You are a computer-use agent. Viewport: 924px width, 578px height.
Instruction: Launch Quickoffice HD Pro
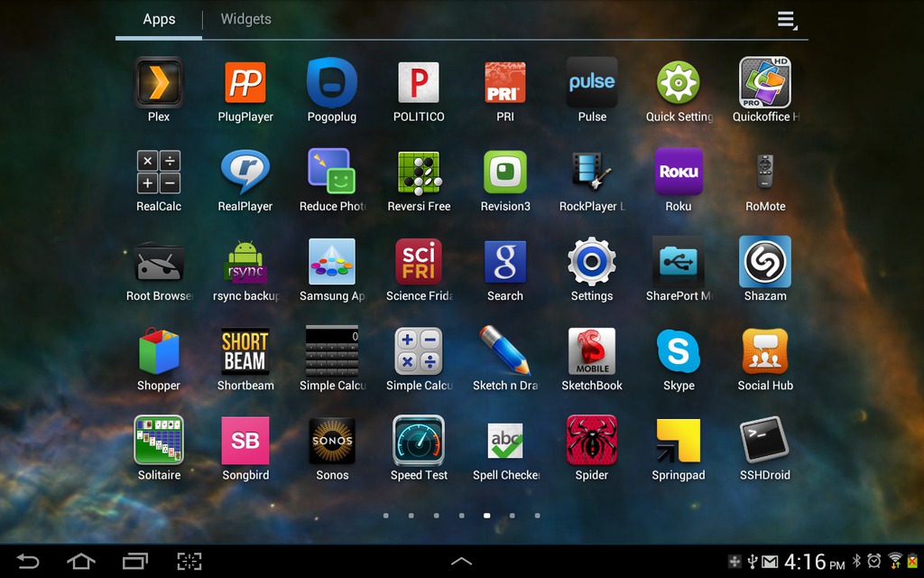tap(765, 82)
